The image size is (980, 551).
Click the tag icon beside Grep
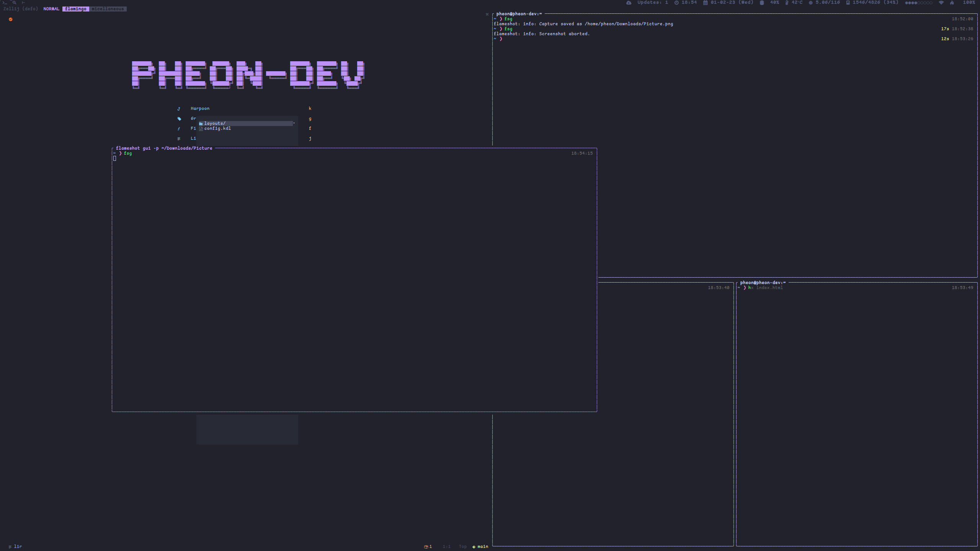[179, 119]
